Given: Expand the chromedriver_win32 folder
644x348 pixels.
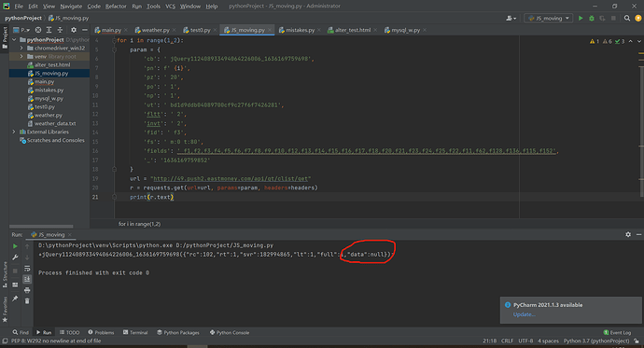Looking at the screenshot, I should [21, 48].
